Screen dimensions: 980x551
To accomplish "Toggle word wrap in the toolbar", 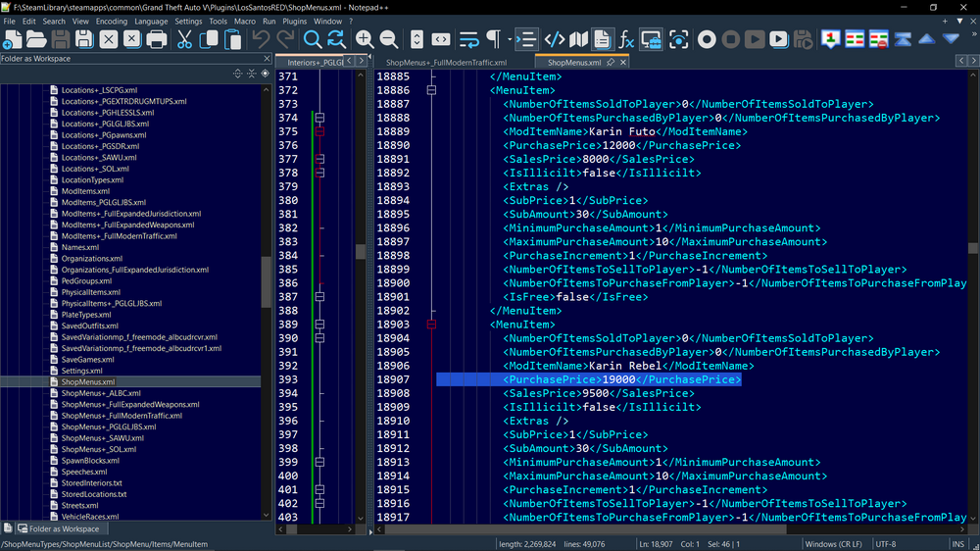I will coord(468,40).
